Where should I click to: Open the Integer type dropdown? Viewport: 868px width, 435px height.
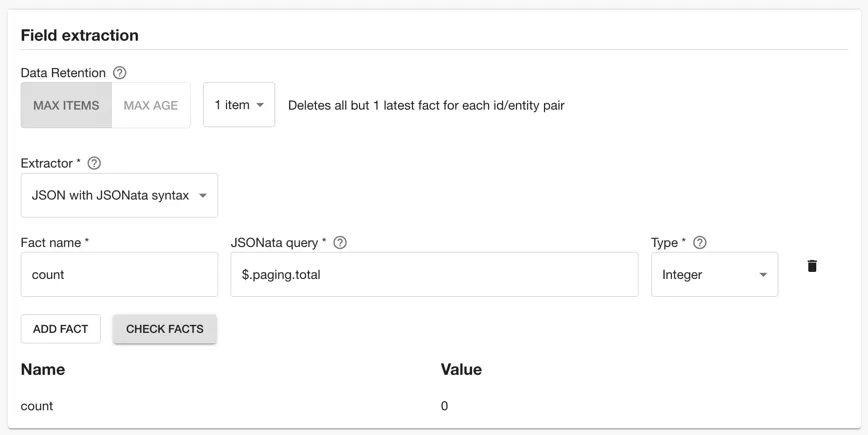tap(714, 275)
